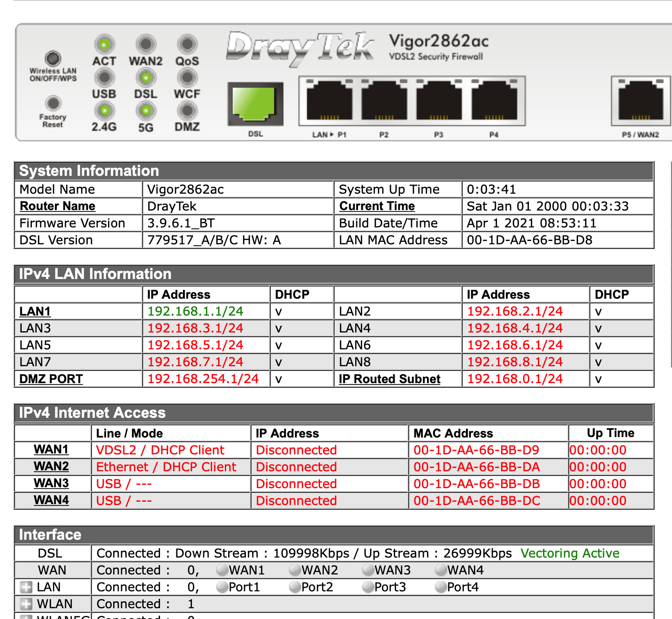Click the Wireless LAN ON/OFF/WPS button
This screenshot has width=672, height=619.
click(53, 59)
